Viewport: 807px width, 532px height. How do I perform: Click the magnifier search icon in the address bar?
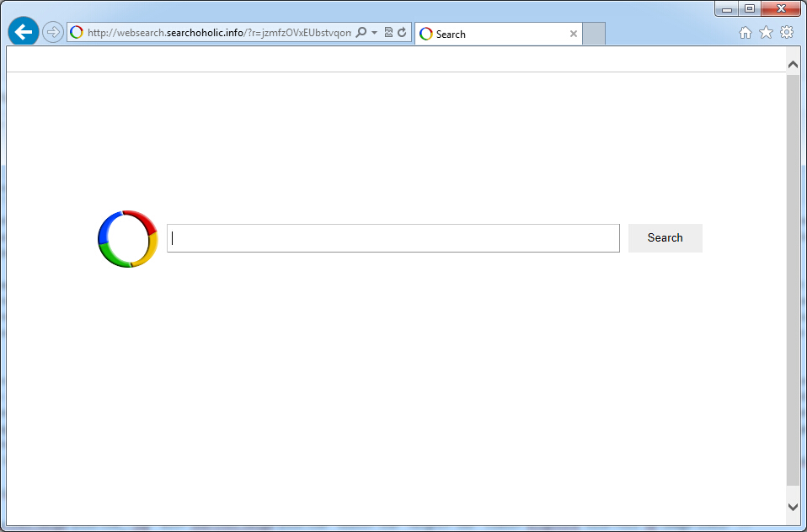point(361,33)
